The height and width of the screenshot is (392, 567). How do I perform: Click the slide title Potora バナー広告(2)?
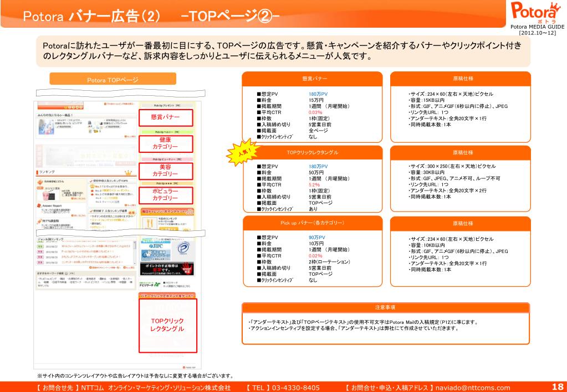click(x=92, y=16)
